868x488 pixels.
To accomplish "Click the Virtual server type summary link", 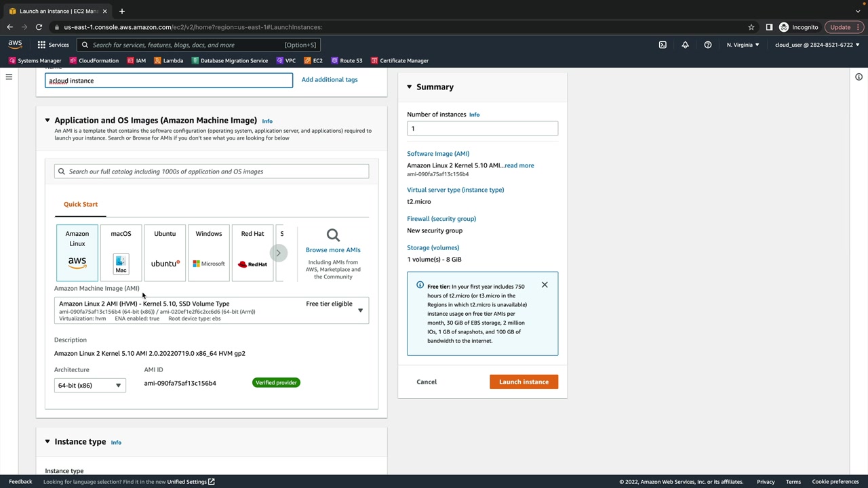I will click(x=456, y=190).
